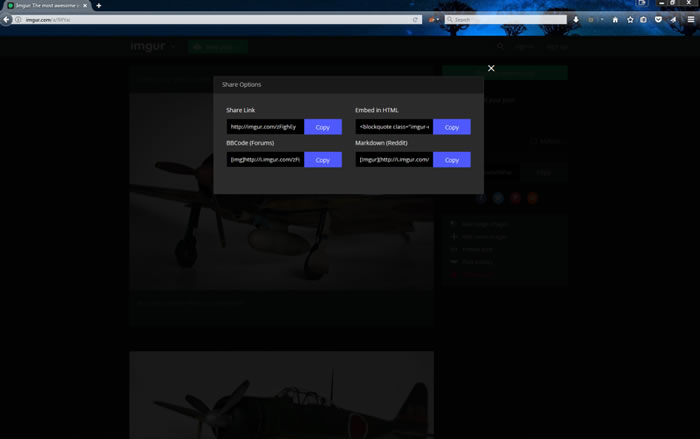This screenshot has height=439, width=700.
Task: Switch to the Imgur tab
Action: (46, 6)
